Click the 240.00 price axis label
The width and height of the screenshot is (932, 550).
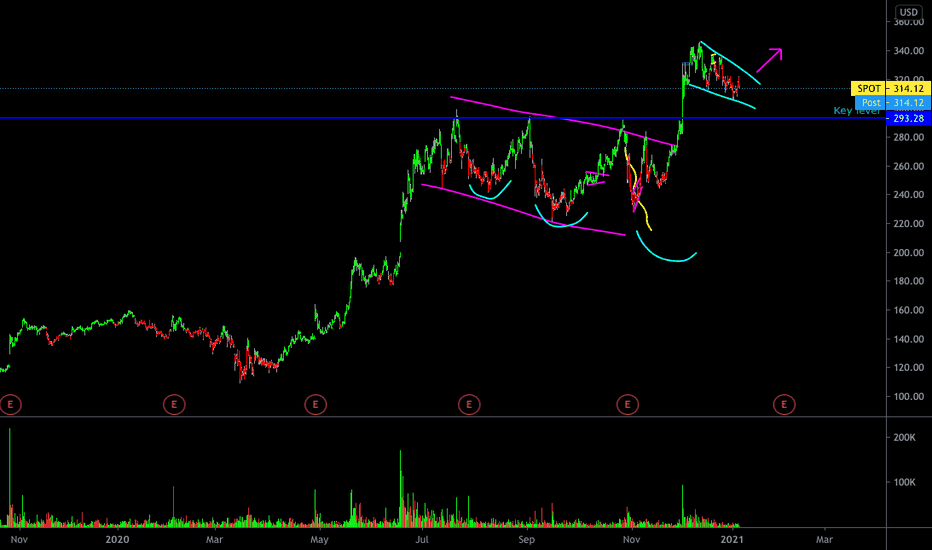(x=909, y=195)
